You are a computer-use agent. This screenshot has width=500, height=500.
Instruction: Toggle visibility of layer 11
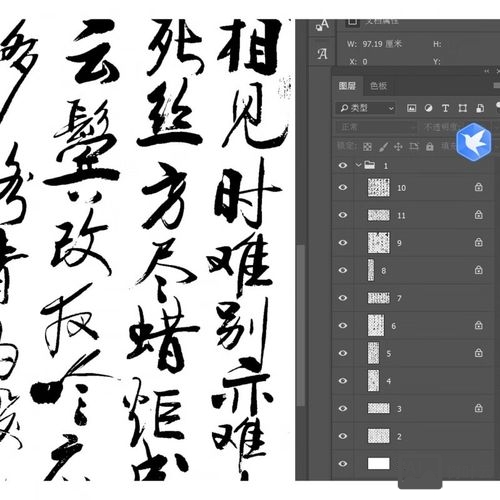[x=343, y=215]
